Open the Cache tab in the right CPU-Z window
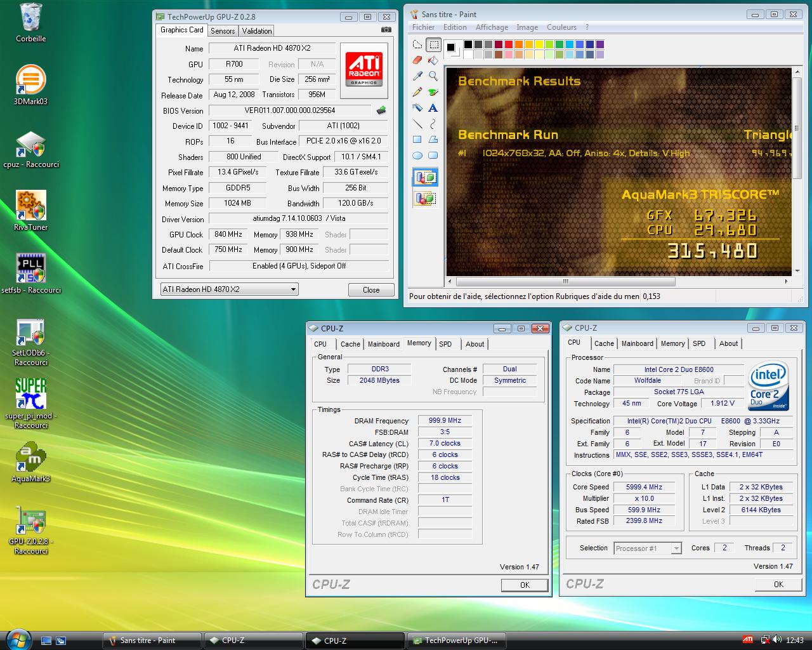812x650 pixels. tap(604, 343)
